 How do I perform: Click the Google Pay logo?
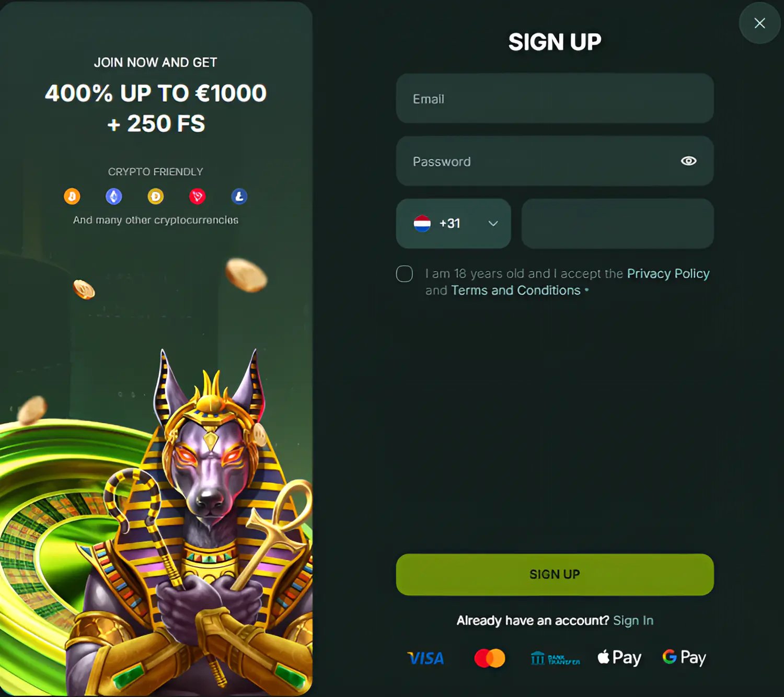[684, 657]
